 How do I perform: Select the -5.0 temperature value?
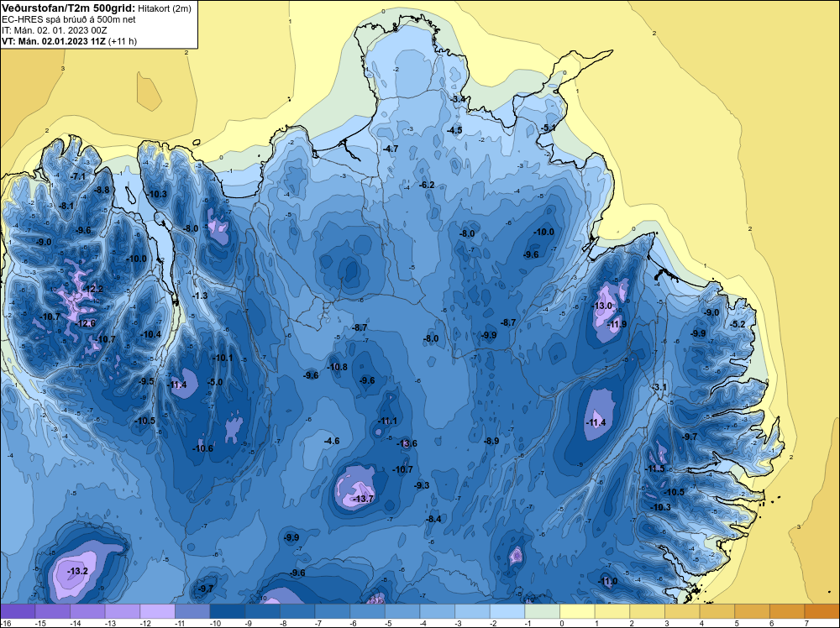click(215, 382)
